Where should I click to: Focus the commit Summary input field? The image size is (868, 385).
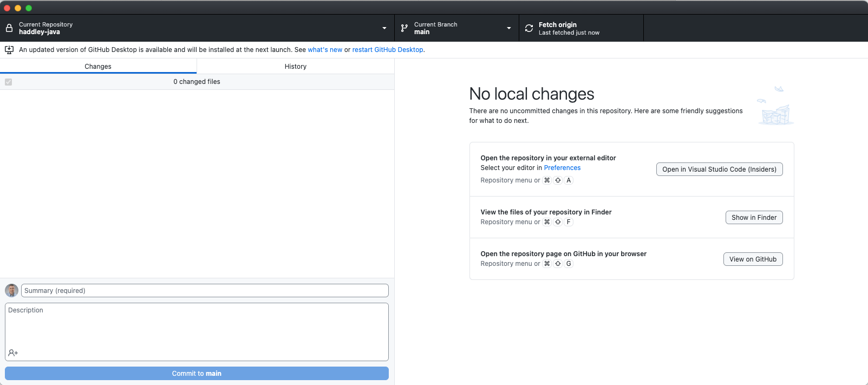tap(205, 291)
